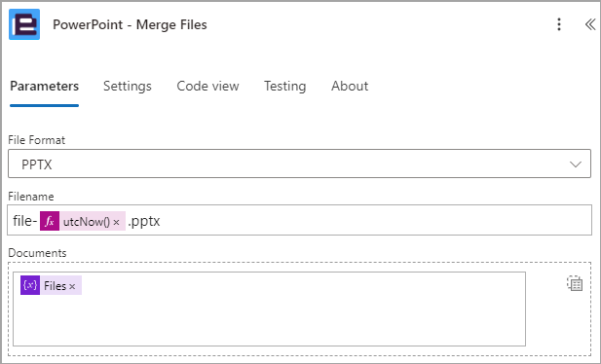Remove the Files variable token
601x364 pixels.
coord(72,286)
